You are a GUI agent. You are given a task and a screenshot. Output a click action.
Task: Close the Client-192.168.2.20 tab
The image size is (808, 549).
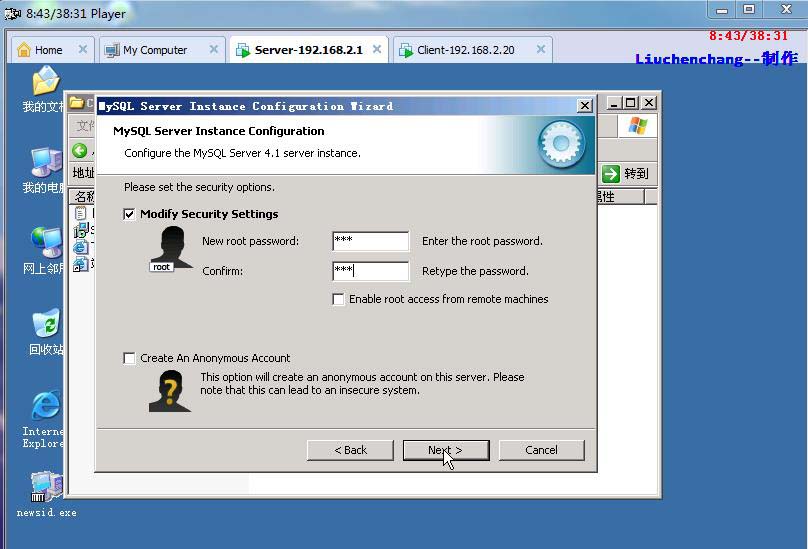coord(541,49)
